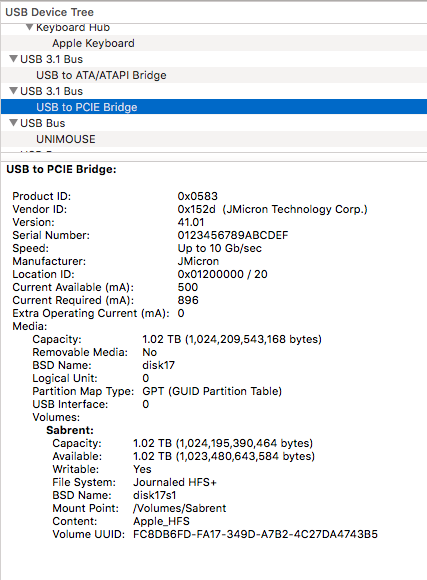This screenshot has width=427, height=580.
Task: Select USB to ATA/ATAPI Bridge device
Action: click(x=214, y=75)
